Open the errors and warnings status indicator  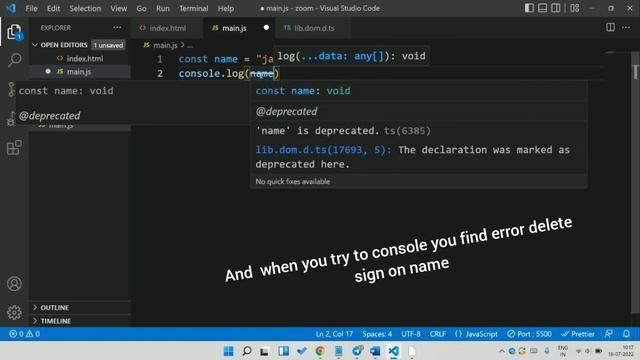[x=24, y=334]
